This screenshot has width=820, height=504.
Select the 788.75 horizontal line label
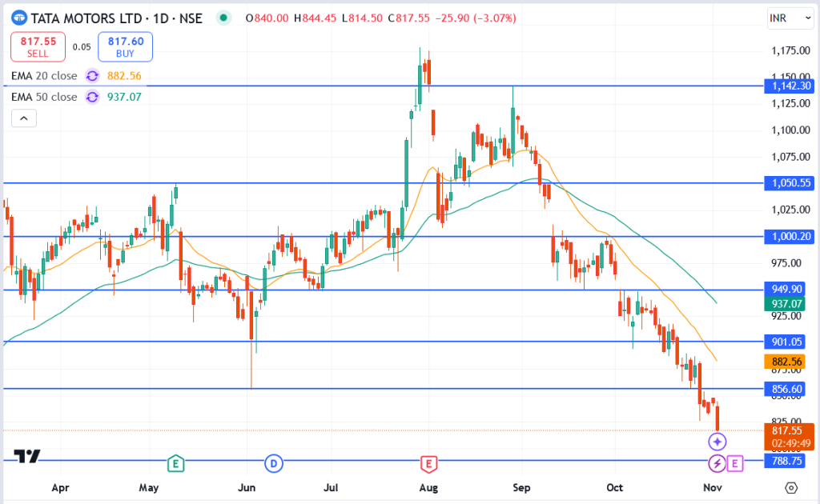[x=785, y=461]
